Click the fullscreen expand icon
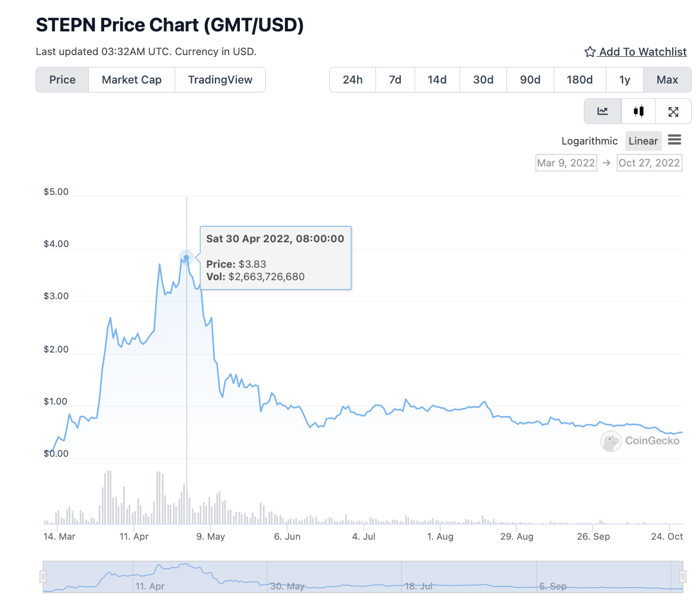 pyautogui.click(x=673, y=111)
